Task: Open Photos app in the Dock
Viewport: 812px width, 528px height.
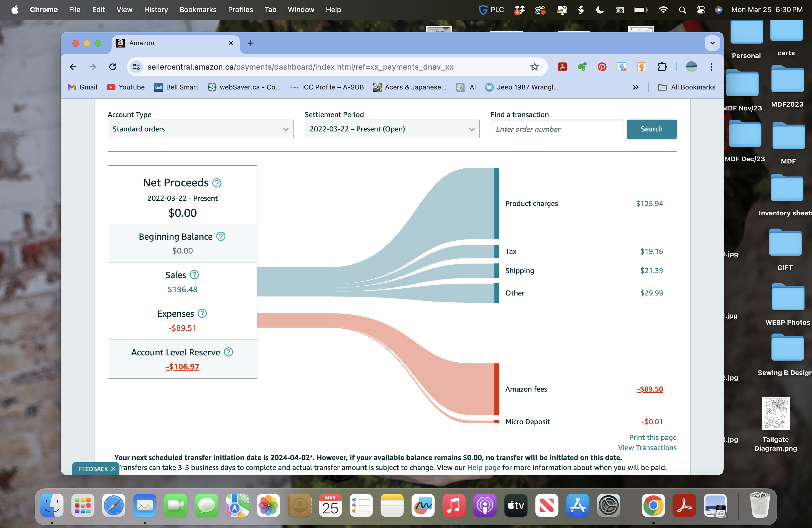Action: [x=268, y=505]
